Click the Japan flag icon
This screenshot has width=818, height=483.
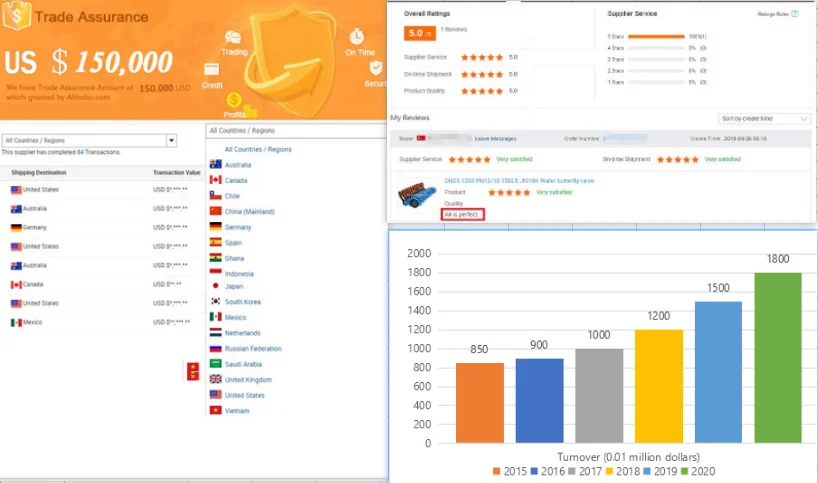pos(215,286)
